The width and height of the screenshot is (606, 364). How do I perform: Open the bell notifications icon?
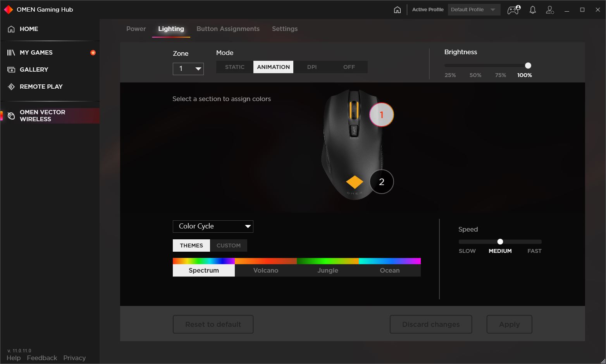click(x=533, y=10)
